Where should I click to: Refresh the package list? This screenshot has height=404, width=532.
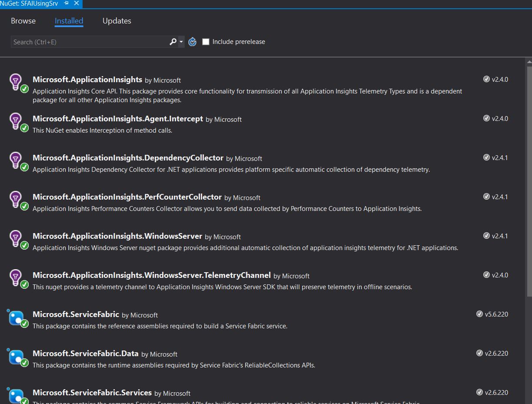pos(193,42)
